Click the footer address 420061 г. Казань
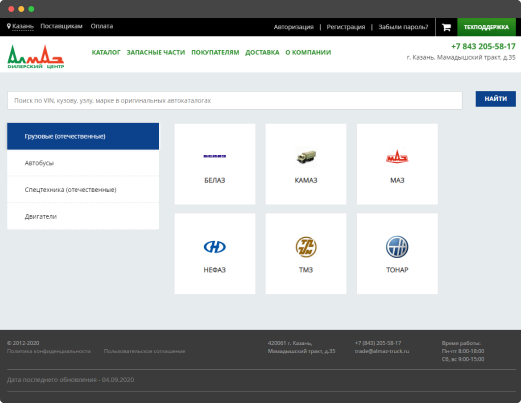Image resolution: width=521 pixels, height=403 pixels. coord(301,347)
